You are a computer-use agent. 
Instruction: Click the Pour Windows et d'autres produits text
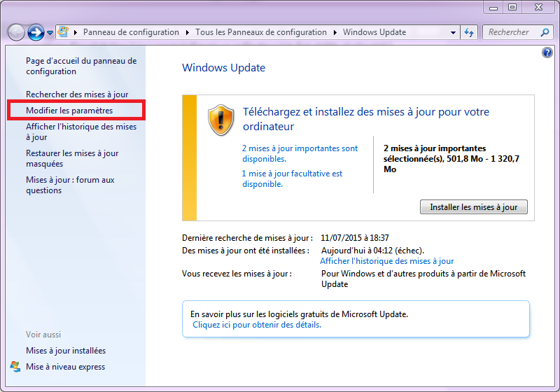click(423, 279)
